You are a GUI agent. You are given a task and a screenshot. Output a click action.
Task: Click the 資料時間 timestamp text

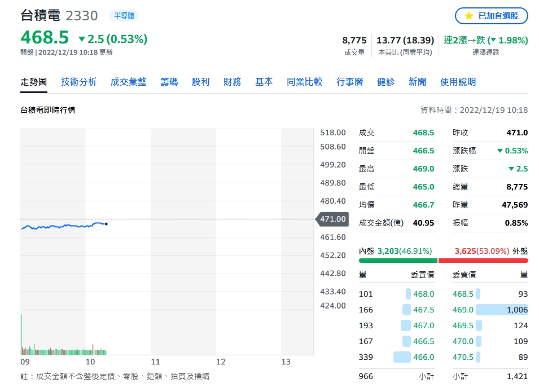(474, 110)
